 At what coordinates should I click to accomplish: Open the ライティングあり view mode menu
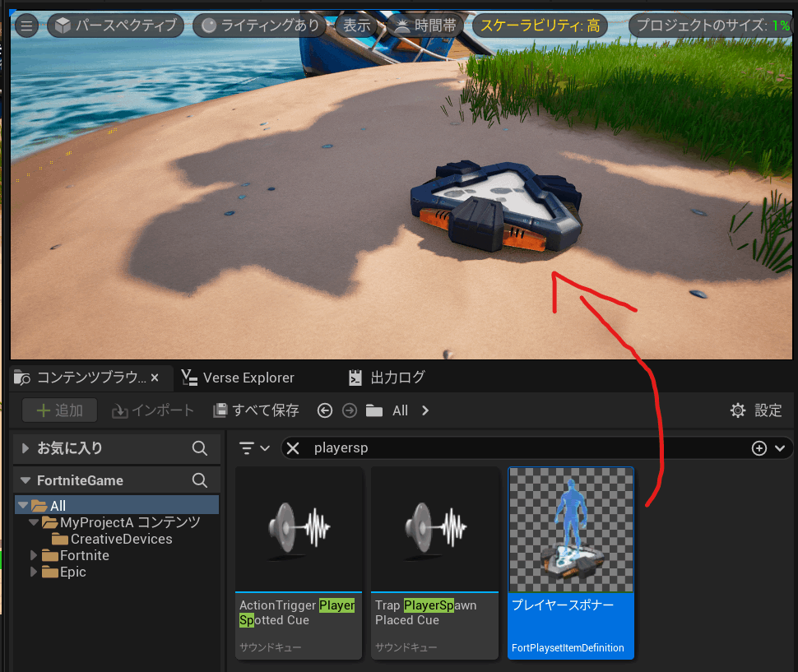(259, 25)
